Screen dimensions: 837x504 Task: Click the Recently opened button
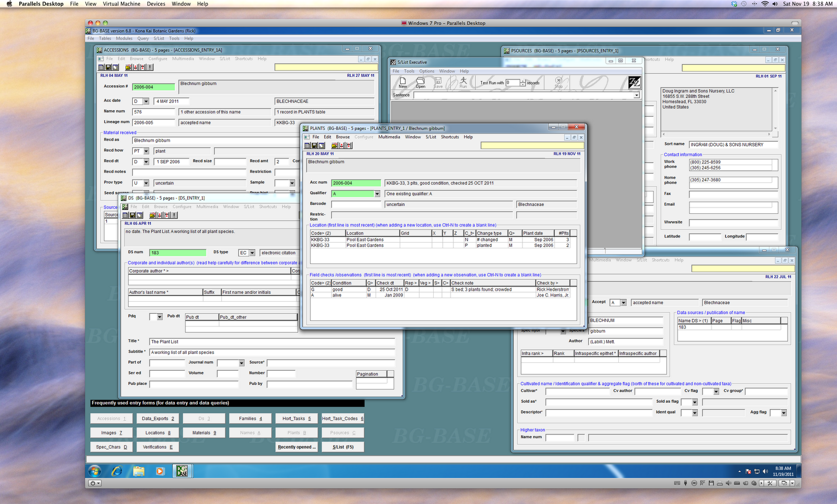pos(297,447)
